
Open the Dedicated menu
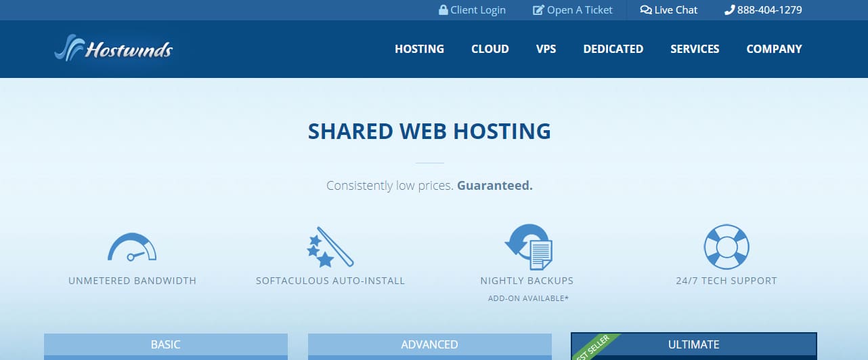[613, 49]
